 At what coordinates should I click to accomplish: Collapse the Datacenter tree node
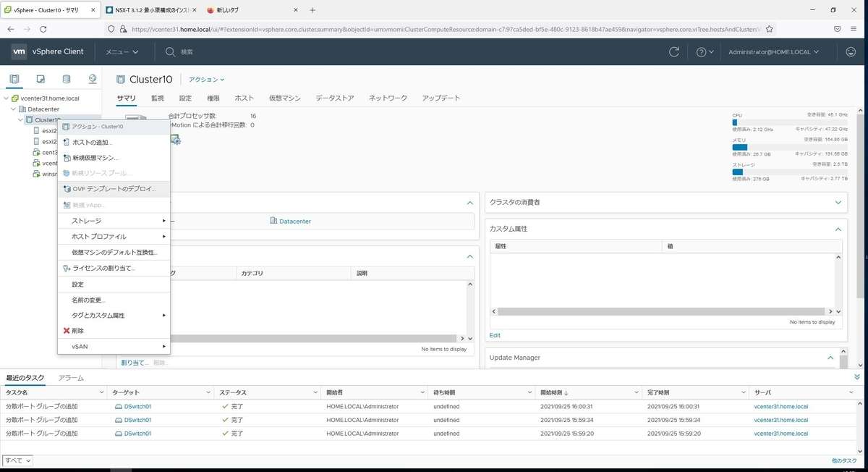(13, 109)
